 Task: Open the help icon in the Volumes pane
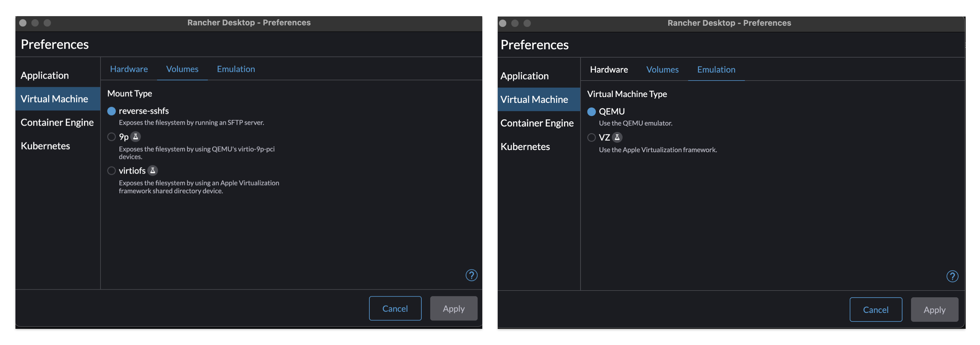(x=471, y=275)
